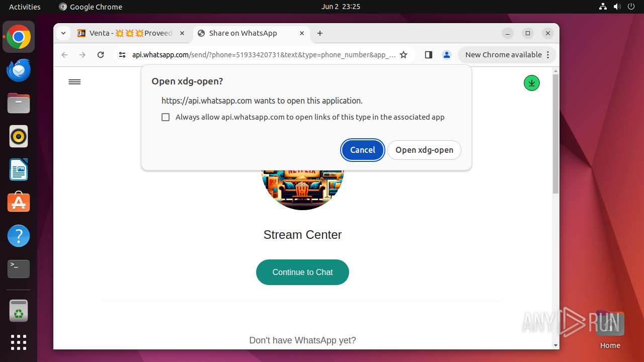Viewport: 644px width, 362px height.
Task: Enable Always allow api.whatsapp.com checkbox
Action: coord(166,117)
